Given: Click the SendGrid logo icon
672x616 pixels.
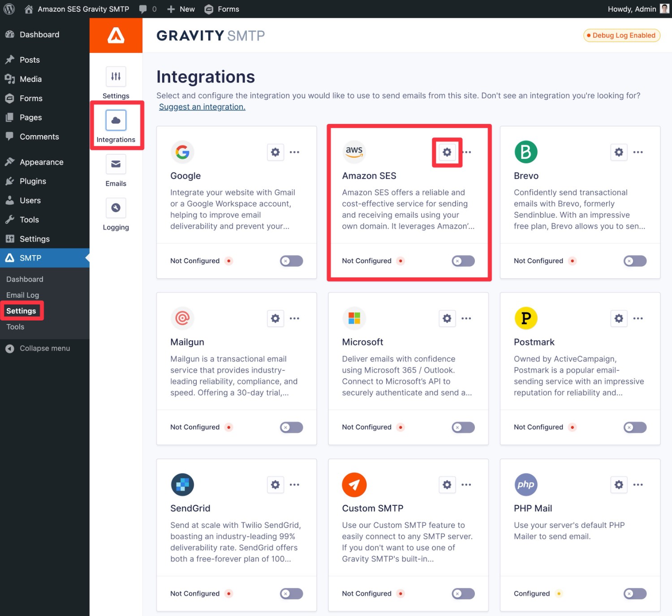Looking at the screenshot, I should (x=182, y=484).
